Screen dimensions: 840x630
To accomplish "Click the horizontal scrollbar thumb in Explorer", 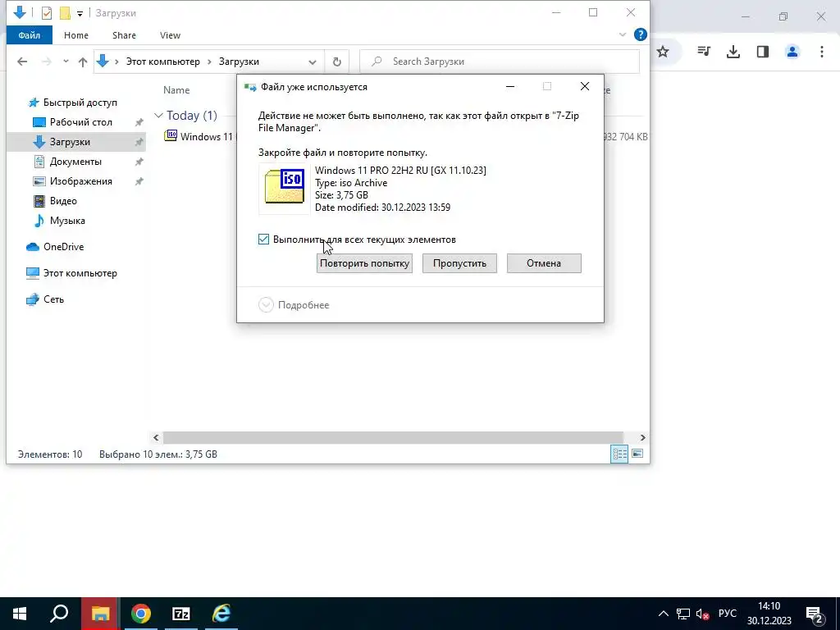I will point(393,438).
